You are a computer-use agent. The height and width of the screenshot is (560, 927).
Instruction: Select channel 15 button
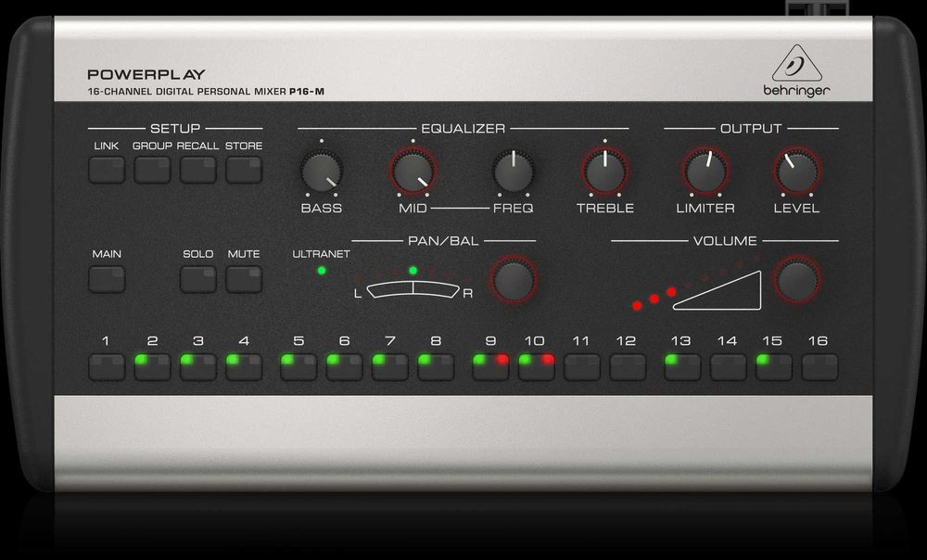[774, 367]
